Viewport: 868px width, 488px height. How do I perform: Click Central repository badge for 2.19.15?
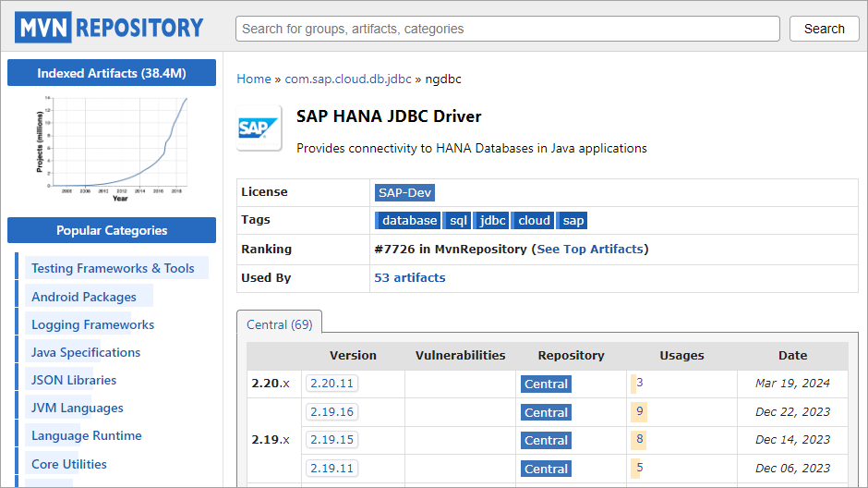pos(546,440)
